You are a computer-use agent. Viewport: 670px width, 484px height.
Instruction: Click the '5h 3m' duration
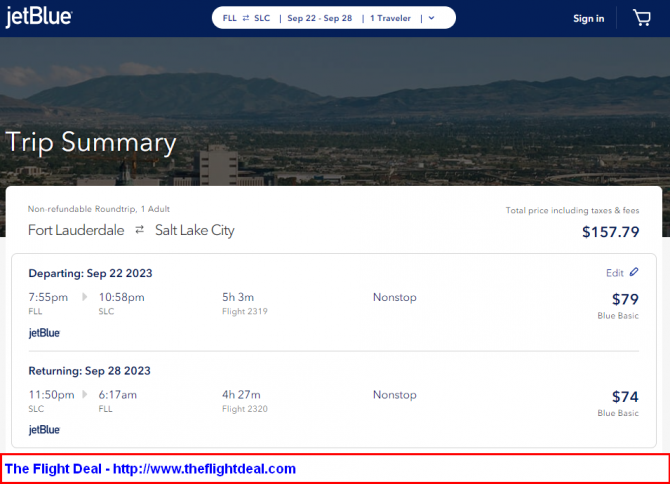(x=238, y=297)
